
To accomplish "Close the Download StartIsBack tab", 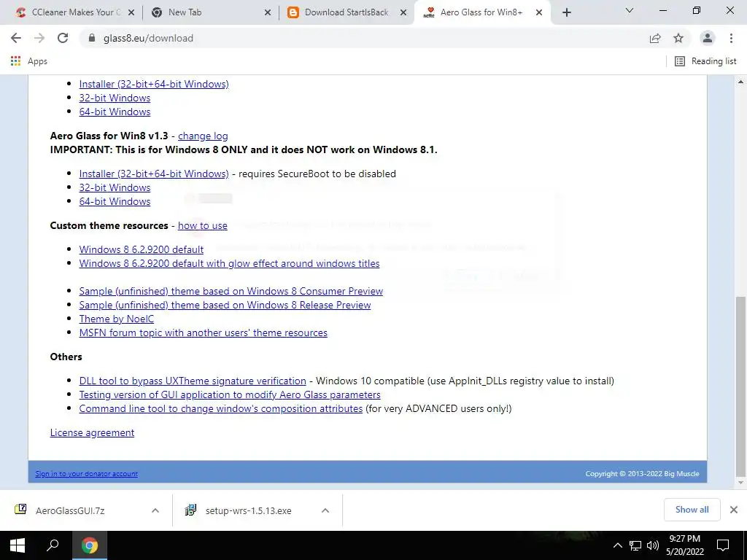I will click(403, 13).
